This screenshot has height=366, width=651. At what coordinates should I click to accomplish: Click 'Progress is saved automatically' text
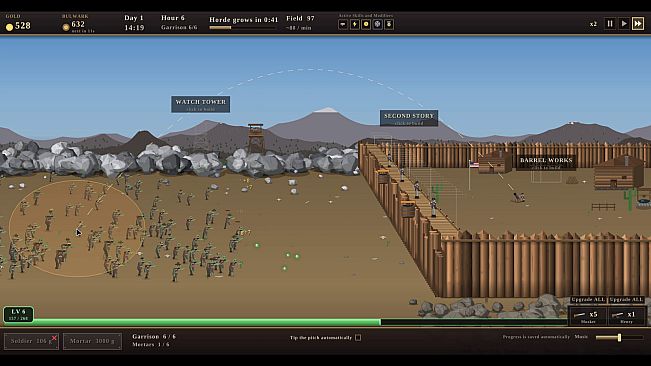click(536, 337)
